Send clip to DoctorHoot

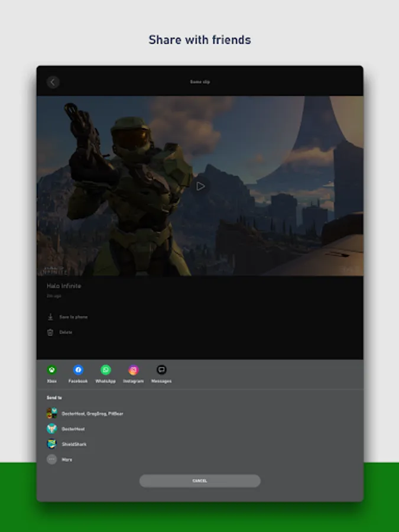pyautogui.click(x=73, y=429)
